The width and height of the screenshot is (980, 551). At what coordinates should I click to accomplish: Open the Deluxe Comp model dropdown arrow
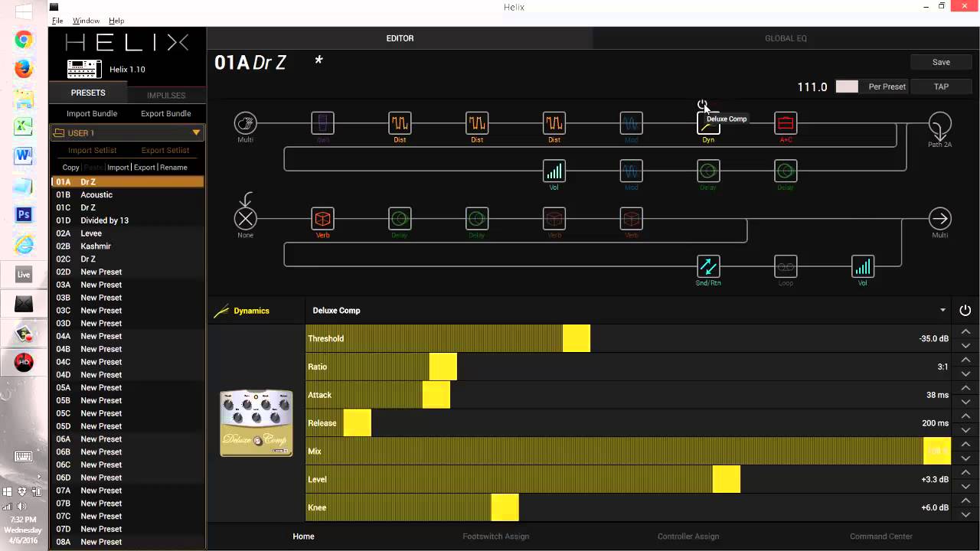tap(942, 310)
